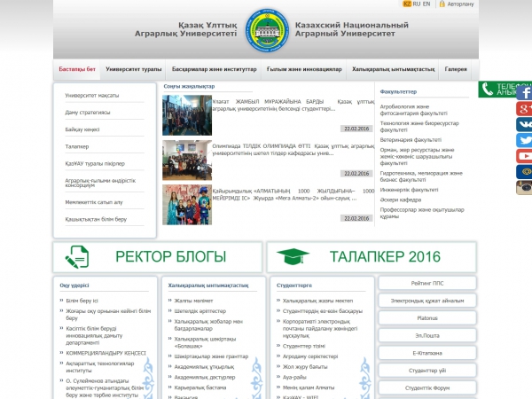Image resolution: width=532 pixels, height=399 pixels.
Task: Open Шәкіртақылар және гранттар link
Action: click(211, 356)
